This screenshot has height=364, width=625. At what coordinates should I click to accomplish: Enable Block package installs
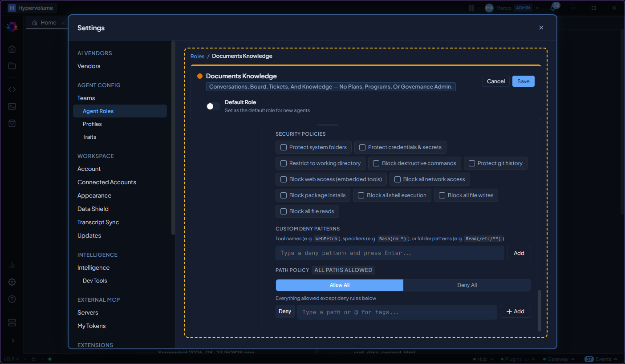[313, 195]
